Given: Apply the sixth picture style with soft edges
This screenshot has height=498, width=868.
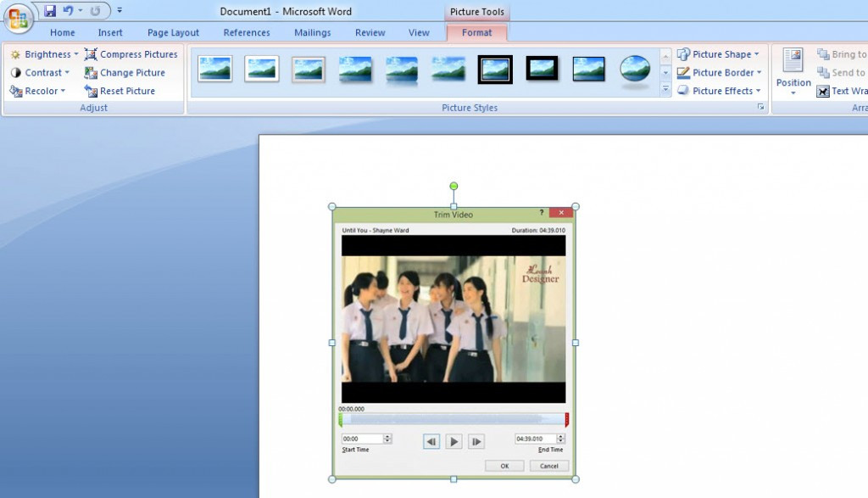Looking at the screenshot, I should 448,70.
